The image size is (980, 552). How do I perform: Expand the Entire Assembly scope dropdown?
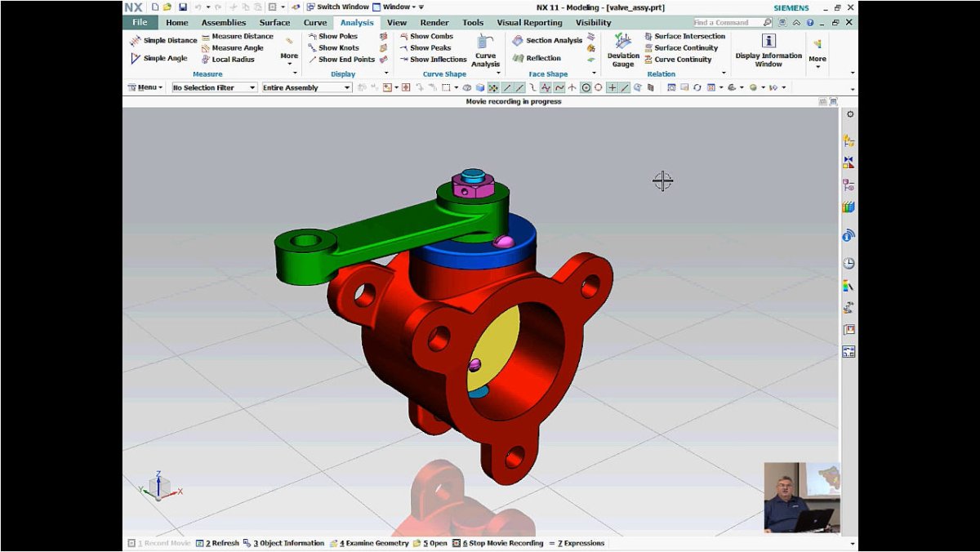click(x=306, y=87)
